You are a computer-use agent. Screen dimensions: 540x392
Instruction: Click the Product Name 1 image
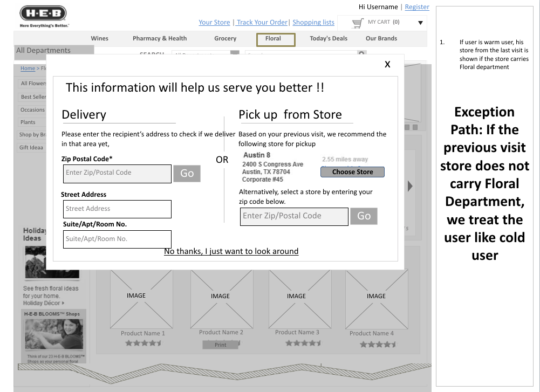point(141,299)
